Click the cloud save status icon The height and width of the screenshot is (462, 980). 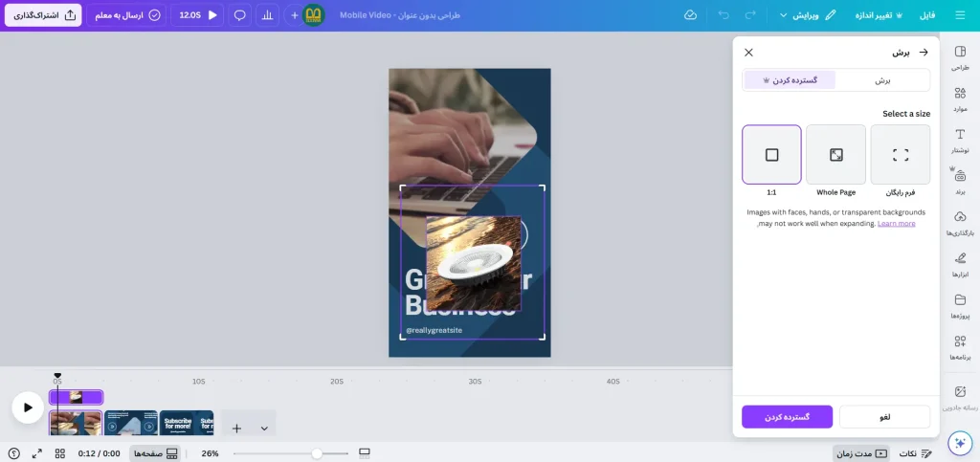[691, 15]
